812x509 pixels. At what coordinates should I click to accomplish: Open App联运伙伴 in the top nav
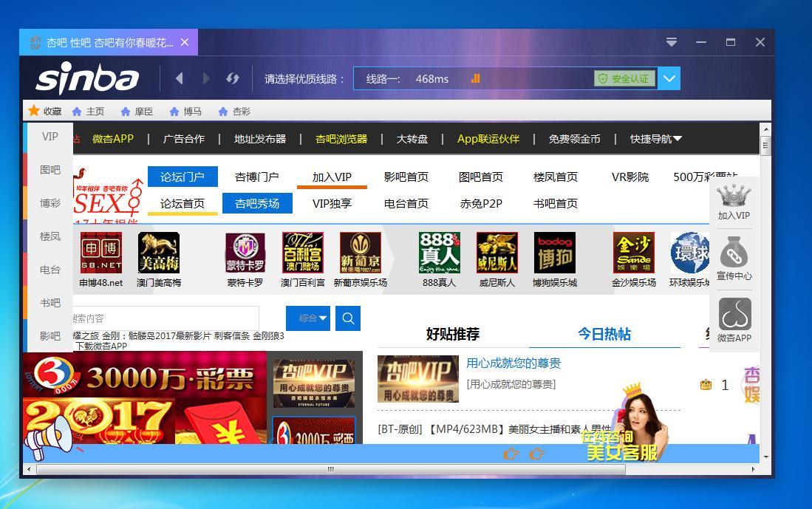(488, 139)
